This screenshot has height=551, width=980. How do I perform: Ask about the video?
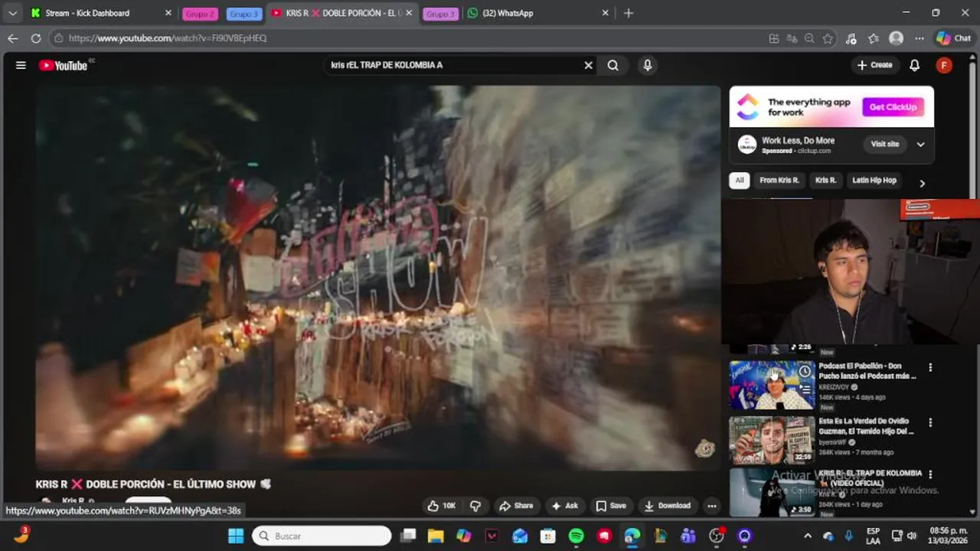click(x=565, y=506)
